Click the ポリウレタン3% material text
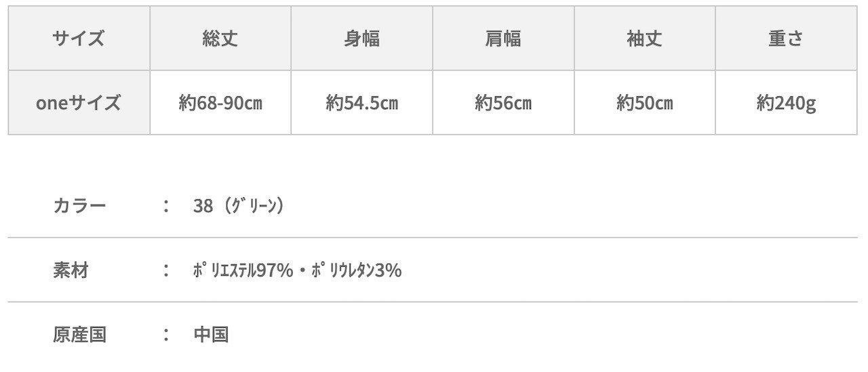This screenshot has height=372, width=868. 357,270
